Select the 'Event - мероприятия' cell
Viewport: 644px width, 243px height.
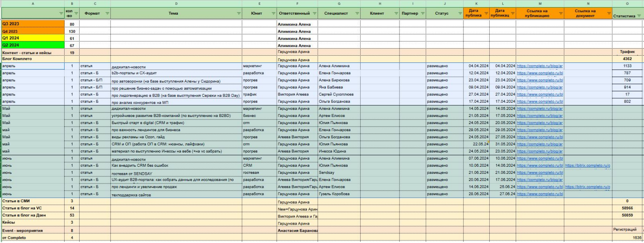click(33, 230)
